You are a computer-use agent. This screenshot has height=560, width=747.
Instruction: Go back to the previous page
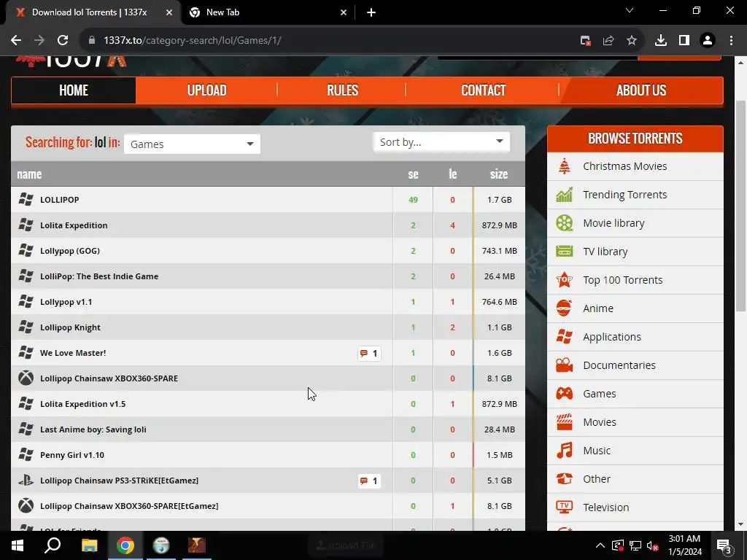(x=16, y=41)
